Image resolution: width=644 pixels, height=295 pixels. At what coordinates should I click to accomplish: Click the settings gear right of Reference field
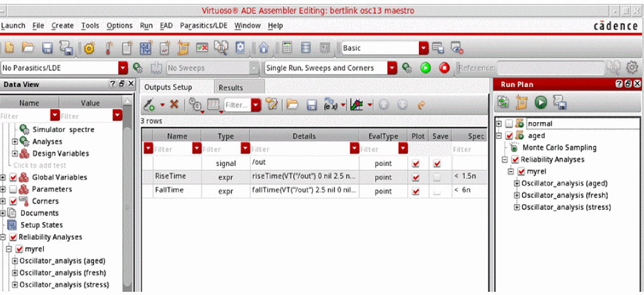(632, 67)
